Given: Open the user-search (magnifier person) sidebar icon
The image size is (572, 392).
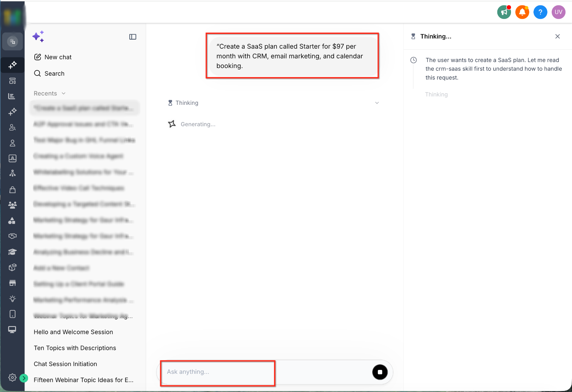Looking at the screenshot, I should click(13, 127).
